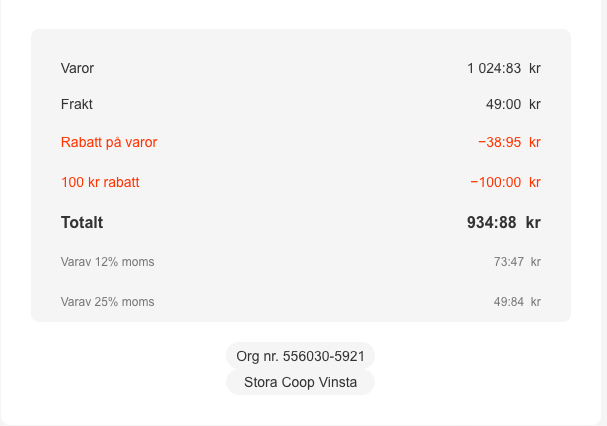Select the −100:00 discount amount
This screenshot has height=426, width=607.
[495, 182]
